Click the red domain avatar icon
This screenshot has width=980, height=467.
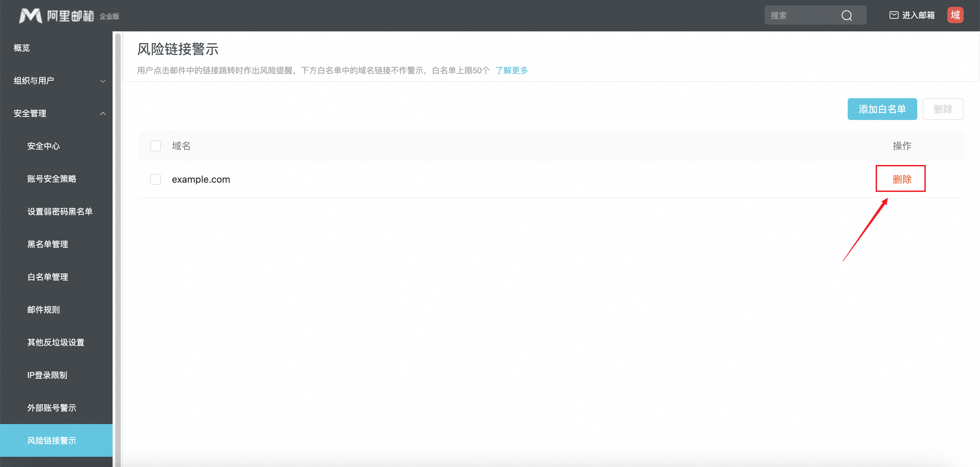pos(955,15)
